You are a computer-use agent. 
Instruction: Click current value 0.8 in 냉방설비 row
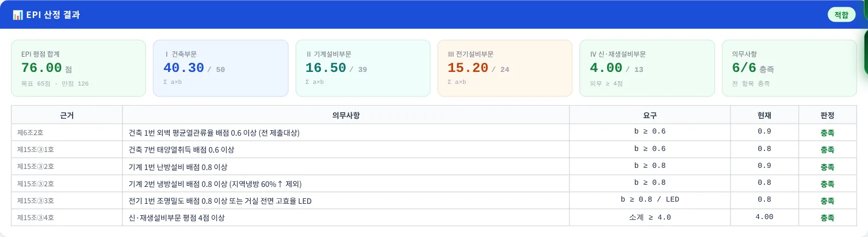coord(764,183)
